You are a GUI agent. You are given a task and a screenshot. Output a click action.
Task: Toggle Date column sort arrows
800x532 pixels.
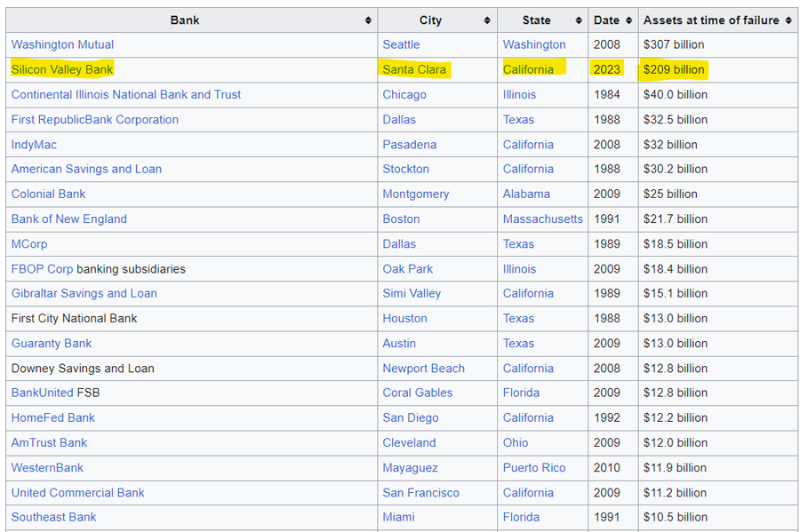(x=628, y=20)
